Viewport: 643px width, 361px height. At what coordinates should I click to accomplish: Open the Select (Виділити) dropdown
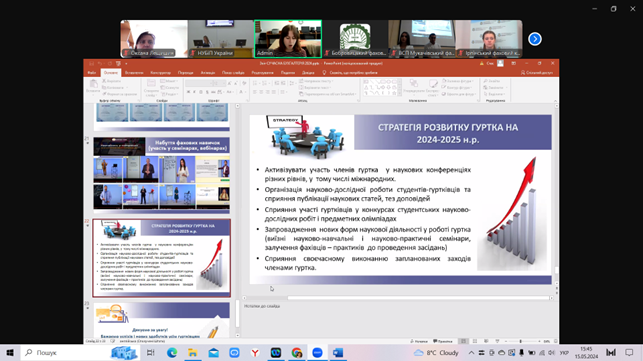[493, 94]
